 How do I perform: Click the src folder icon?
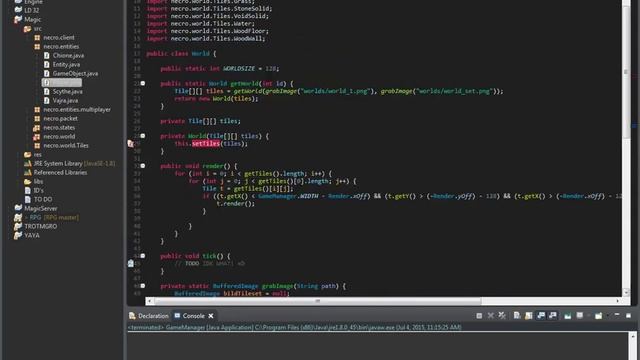pos(27,29)
